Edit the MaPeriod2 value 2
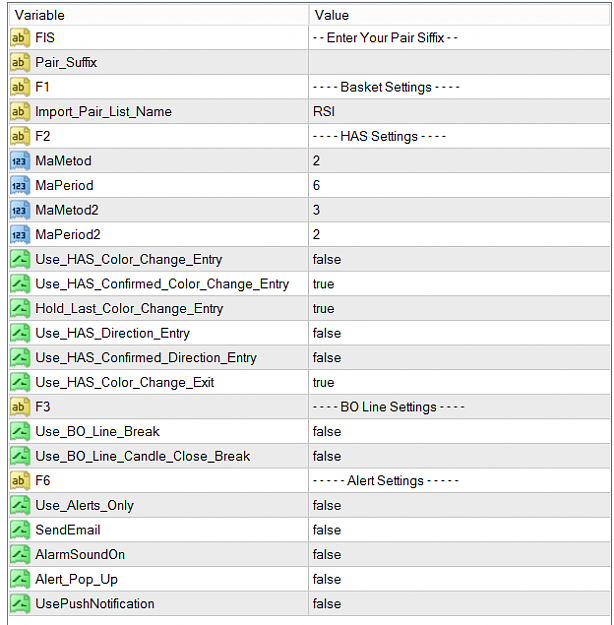Image resolution: width=614 pixels, height=625 pixels. coord(459,235)
